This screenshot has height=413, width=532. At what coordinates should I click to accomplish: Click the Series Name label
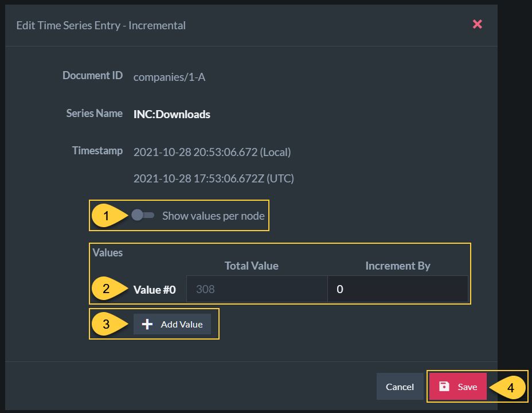click(x=95, y=113)
